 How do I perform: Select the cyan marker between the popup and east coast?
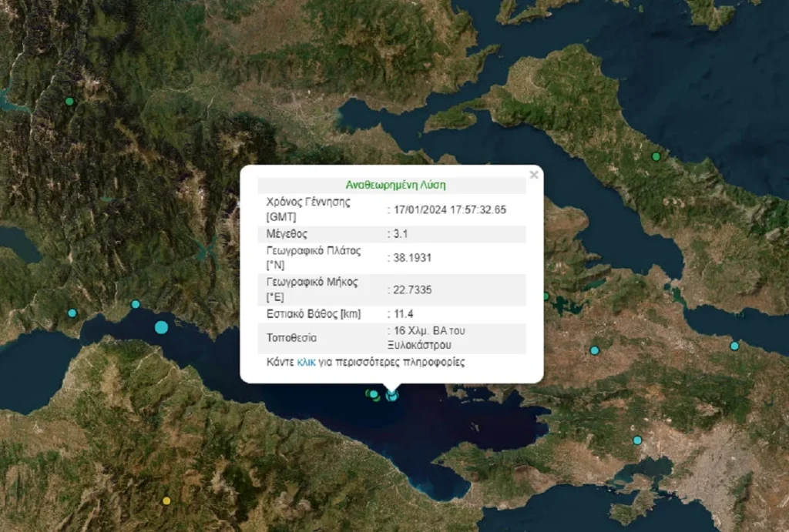click(x=594, y=350)
